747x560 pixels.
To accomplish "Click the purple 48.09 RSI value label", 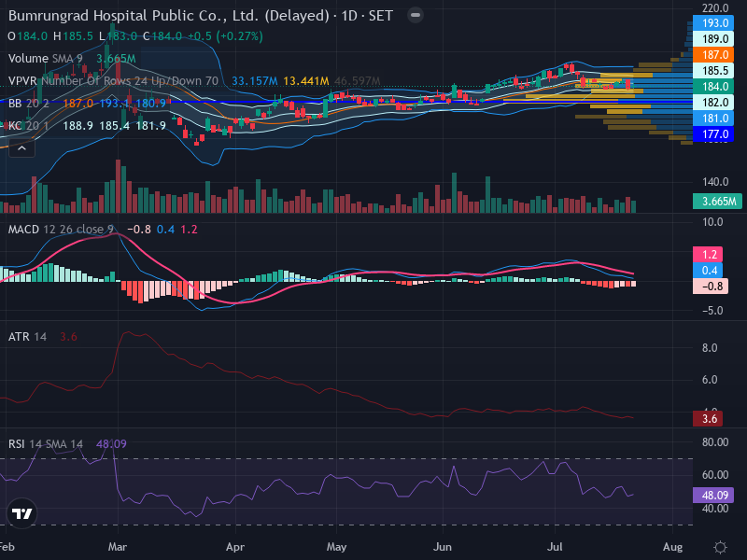I will point(713,496).
